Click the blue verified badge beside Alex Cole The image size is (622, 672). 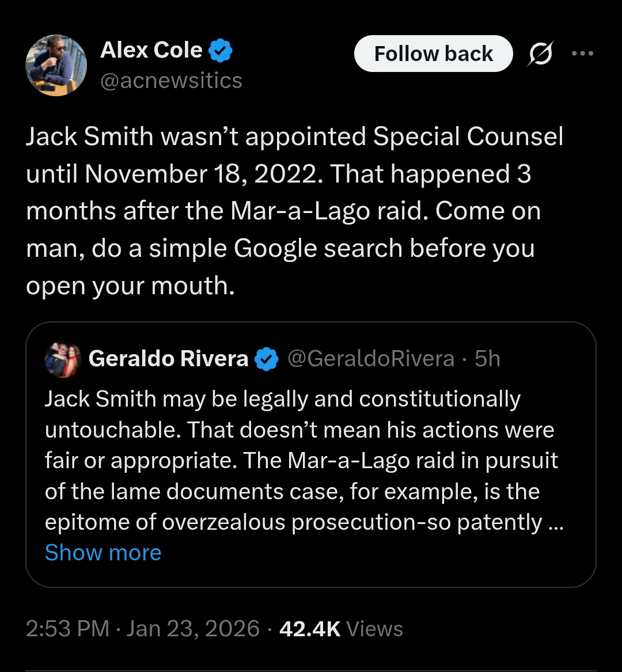(220, 51)
